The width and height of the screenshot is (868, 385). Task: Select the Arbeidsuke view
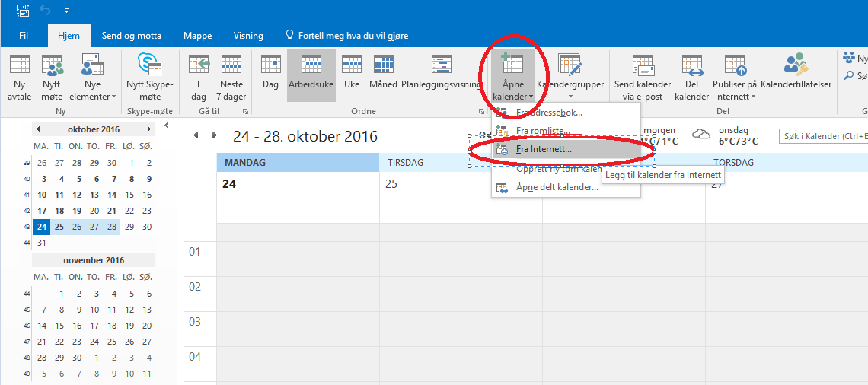[x=311, y=76]
